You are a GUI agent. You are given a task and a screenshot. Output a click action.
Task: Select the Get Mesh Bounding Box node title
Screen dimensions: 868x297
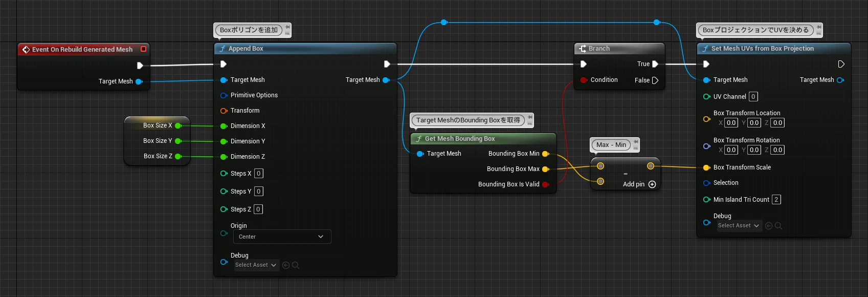460,139
